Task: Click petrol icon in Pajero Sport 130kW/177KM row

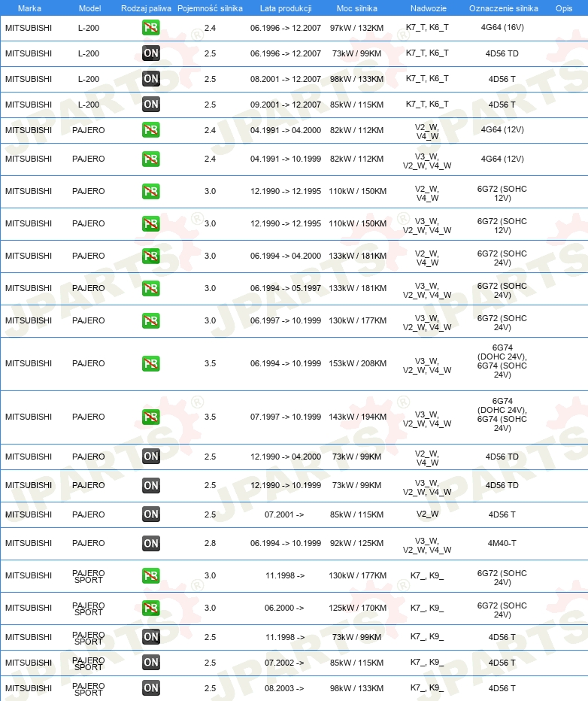Action: coord(151,575)
